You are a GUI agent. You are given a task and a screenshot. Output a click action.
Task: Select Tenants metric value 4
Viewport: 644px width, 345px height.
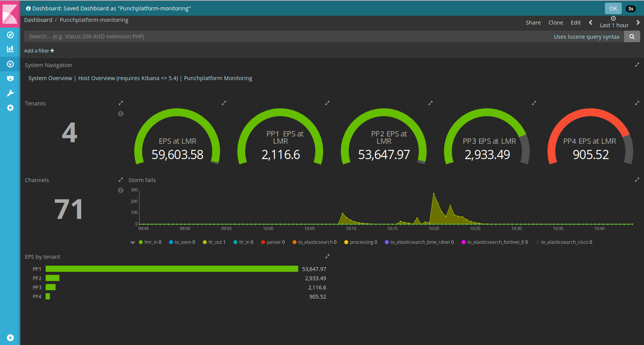click(70, 133)
